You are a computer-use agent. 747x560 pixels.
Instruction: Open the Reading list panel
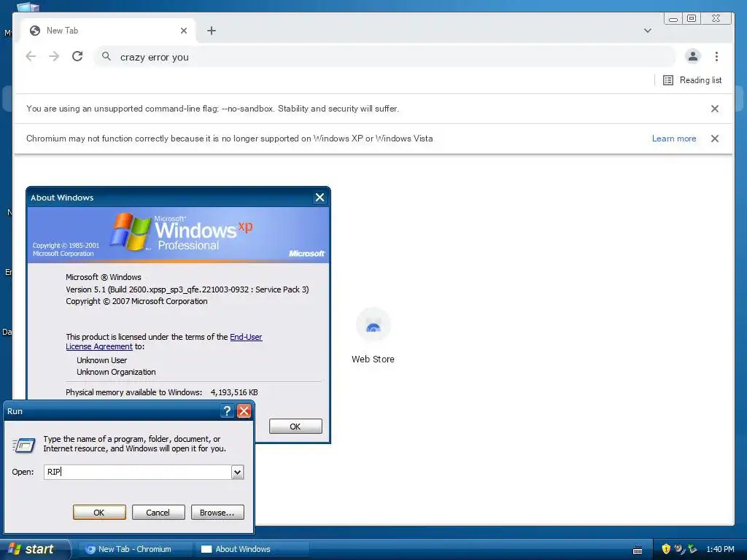tap(692, 80)
